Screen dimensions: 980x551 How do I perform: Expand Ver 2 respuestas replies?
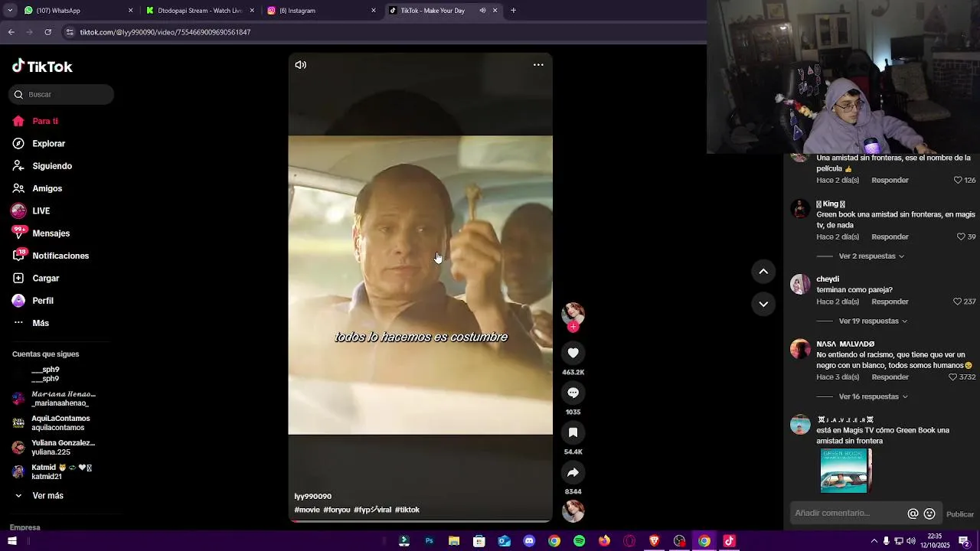tap(871, 256)
